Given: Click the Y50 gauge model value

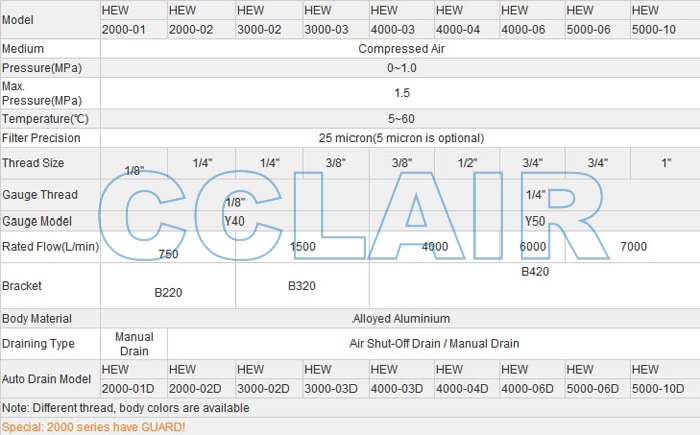Looking at the screenshot, I should [534, 221].
